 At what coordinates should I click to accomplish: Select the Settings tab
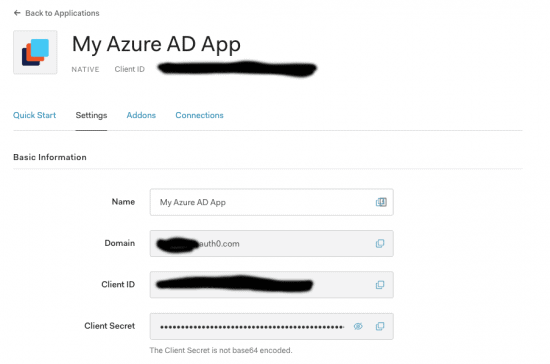(91, 115)
